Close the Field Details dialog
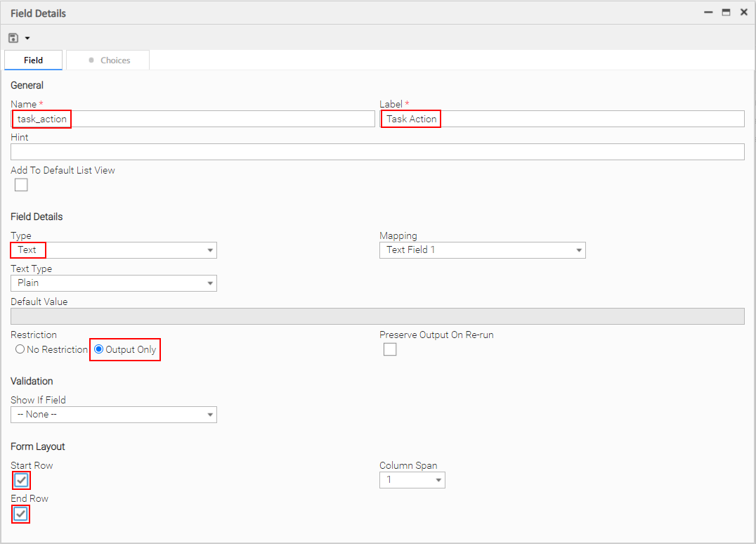Viewport: 756px width, 544px height. (743, 13)
